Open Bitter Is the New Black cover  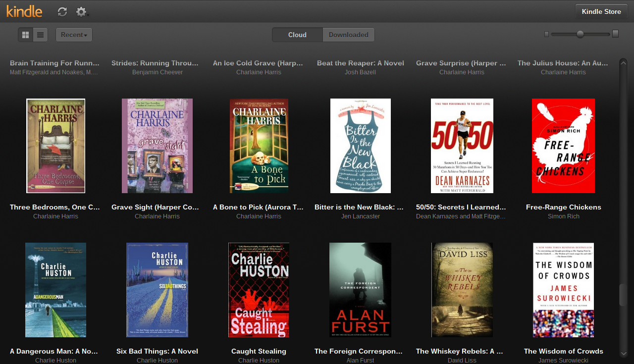point(361,146)
